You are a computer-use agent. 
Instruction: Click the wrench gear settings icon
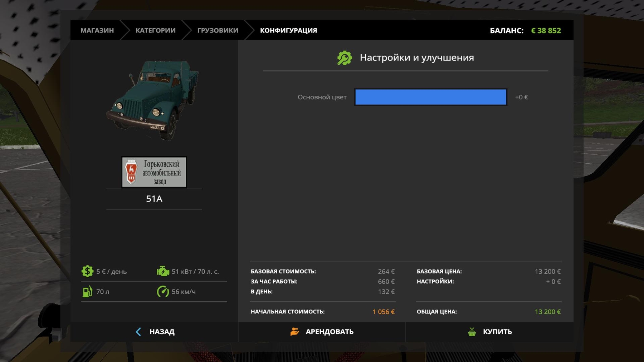345,58
